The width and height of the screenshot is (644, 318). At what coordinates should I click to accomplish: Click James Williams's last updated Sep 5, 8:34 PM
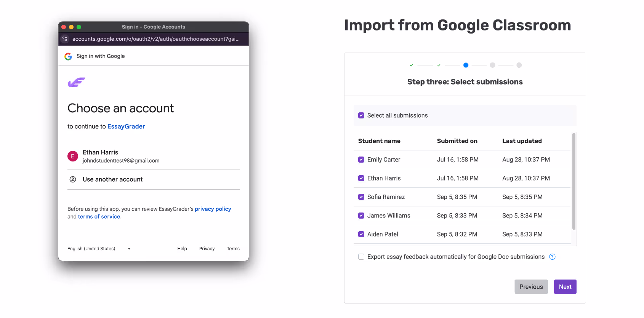[522, 216]
